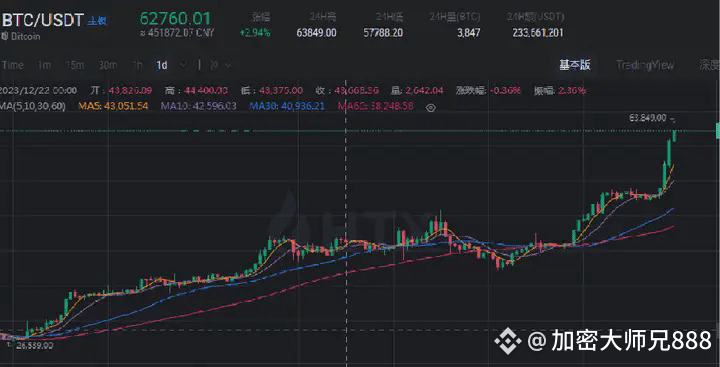Click the 24H high value 63849.00
Viewport: 720px width, 367px height.
coord(316,33)
